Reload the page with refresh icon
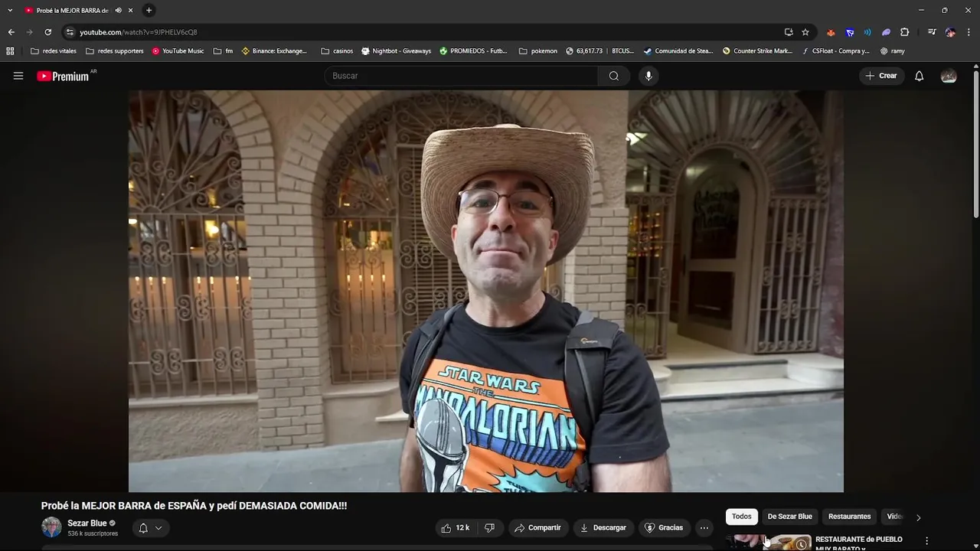The width and height of the screenshot is (980, 551). (x=47, y=32)
